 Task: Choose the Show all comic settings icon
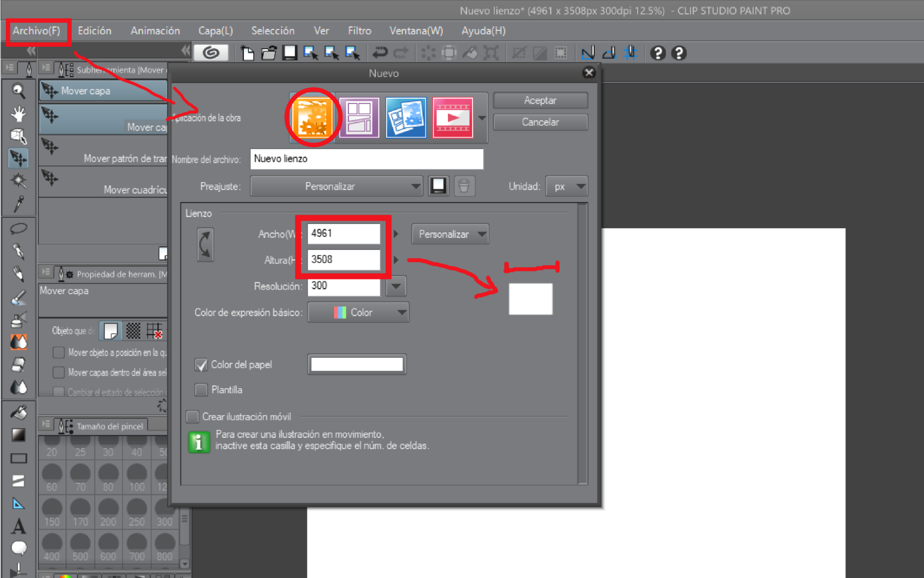(406, 118)
